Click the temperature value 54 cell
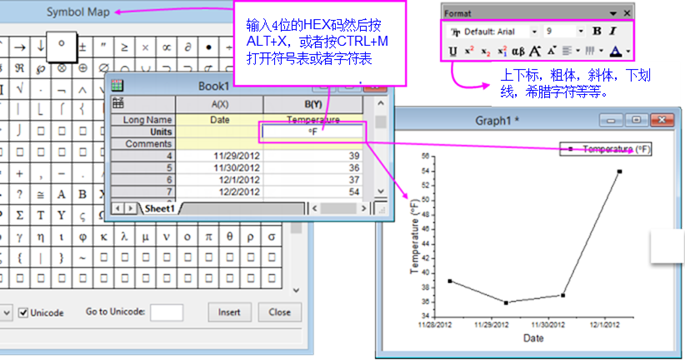The height and width of the screenshot is (363, 685). [x=313, y=192]
